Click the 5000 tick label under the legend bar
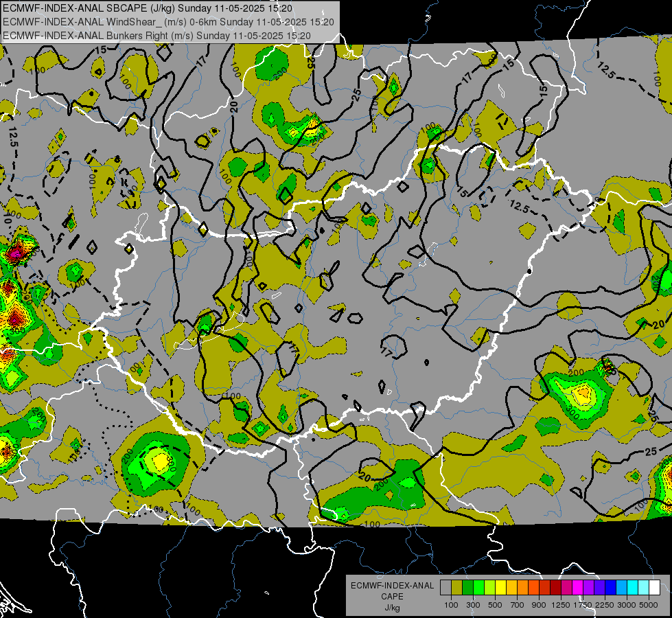Screen dimensions: 672x618 coord(649,605)
